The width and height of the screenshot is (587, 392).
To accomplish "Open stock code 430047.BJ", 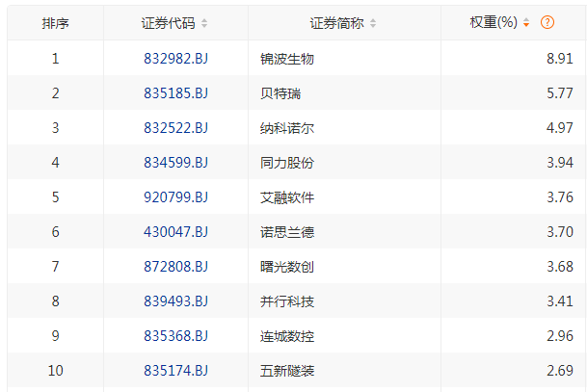I will pos(176,232).
